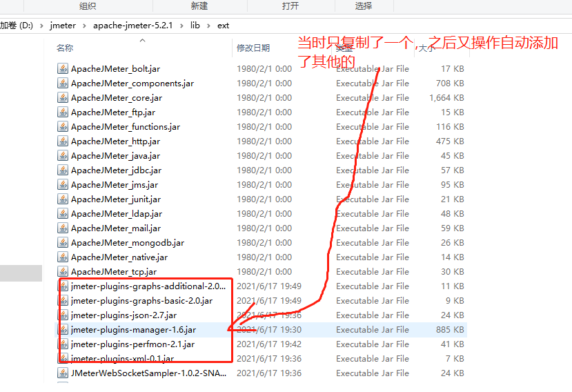Click the jar icon of ApacheJMeter_jdbc.jar
Viewport: 572px width, 392px height.
63,170
